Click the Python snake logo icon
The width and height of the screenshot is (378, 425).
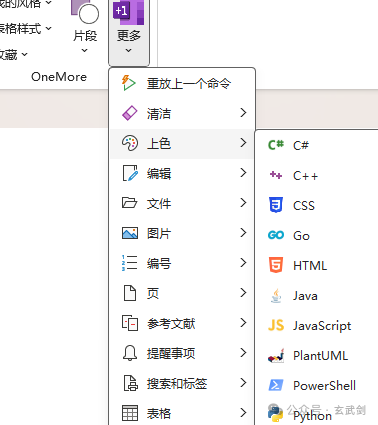(x=275, y=413)
